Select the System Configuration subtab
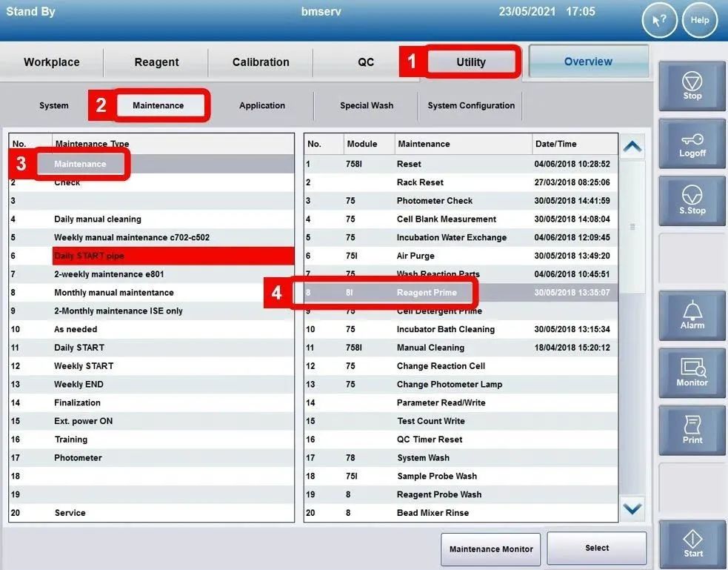This screenshot has height=570, width=728. coord(471,105)
